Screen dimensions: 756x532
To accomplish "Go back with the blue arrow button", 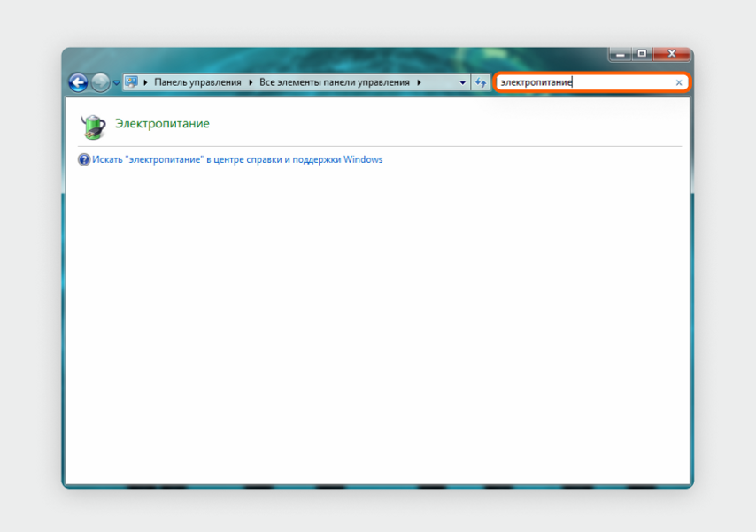I will pos(78,82).
